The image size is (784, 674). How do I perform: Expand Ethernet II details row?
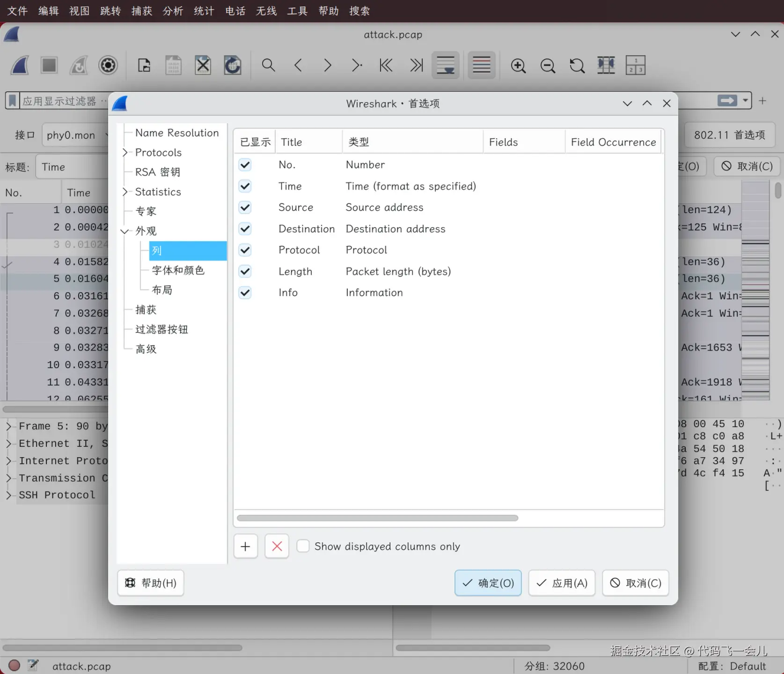pyautogui.click(x=9, y=444)
